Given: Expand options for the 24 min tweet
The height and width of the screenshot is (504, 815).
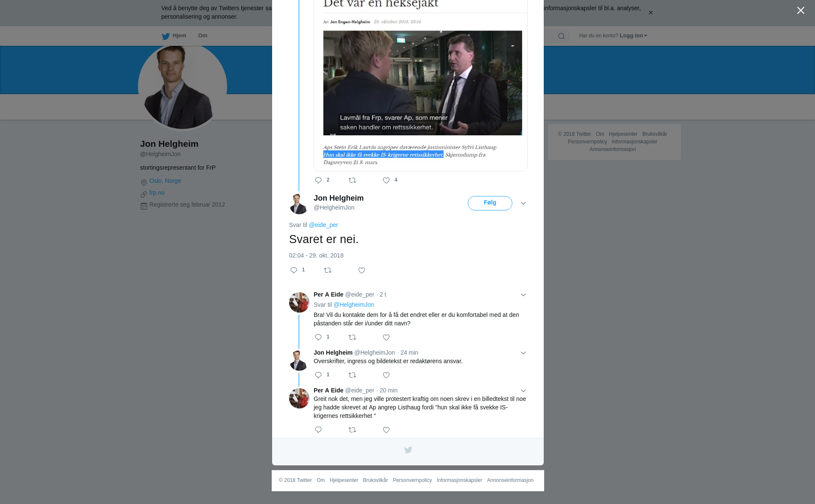Looking at the screenshot, I should 523,353.
